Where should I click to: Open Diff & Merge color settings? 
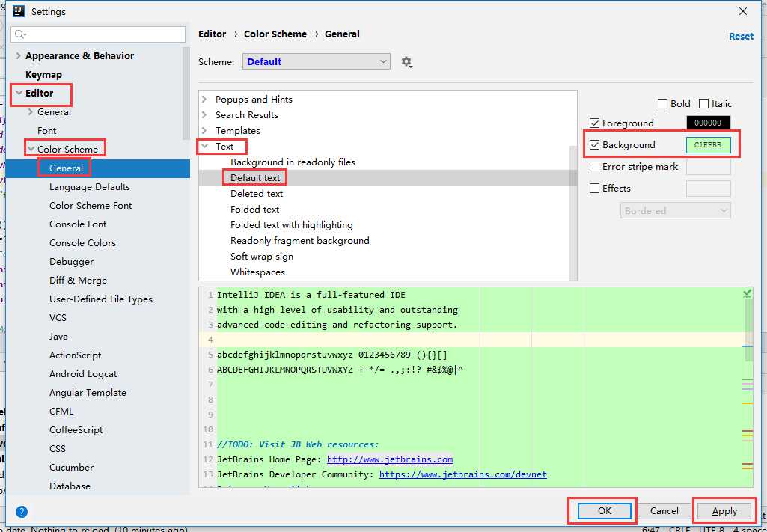[78, 280]
